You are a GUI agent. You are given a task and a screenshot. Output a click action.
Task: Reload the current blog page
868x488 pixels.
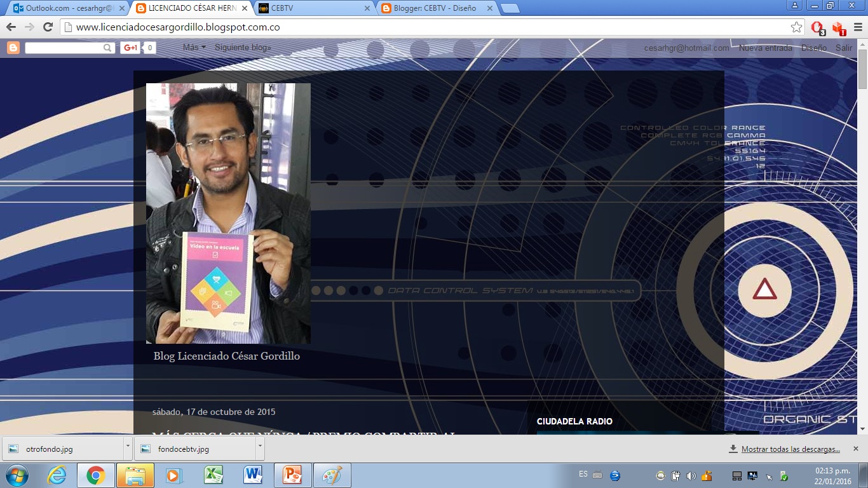point(48,27)
